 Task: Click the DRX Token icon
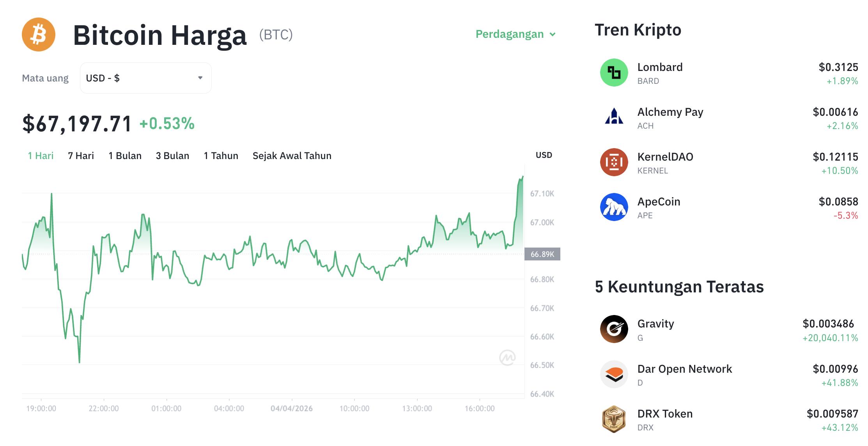(613, 418)
